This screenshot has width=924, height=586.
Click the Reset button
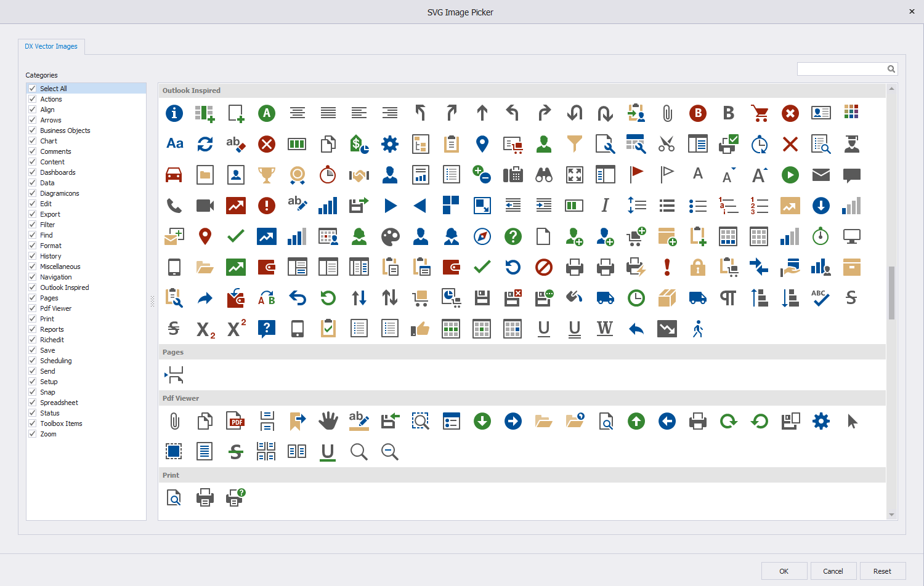[883, 571]
